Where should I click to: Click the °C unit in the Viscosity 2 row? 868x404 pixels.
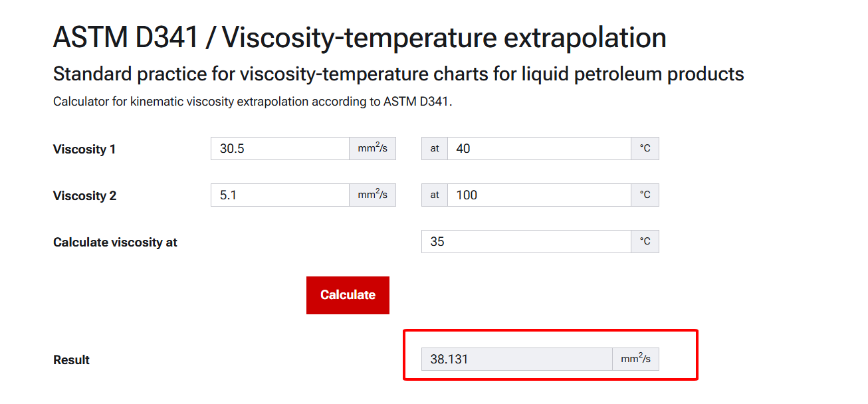645,195
